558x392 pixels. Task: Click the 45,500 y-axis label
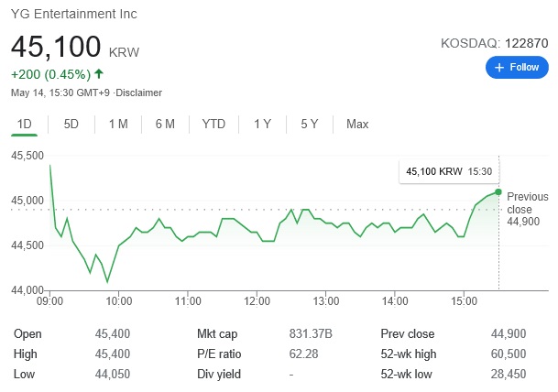pos(27,156)
